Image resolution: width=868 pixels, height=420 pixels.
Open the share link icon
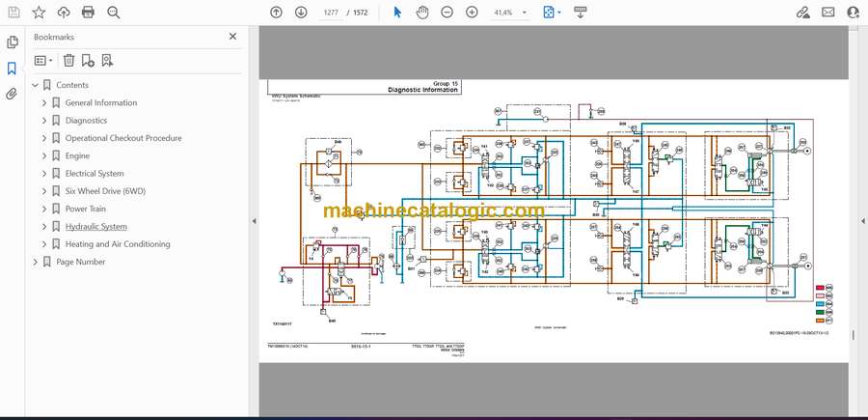(x=803, y=13)
